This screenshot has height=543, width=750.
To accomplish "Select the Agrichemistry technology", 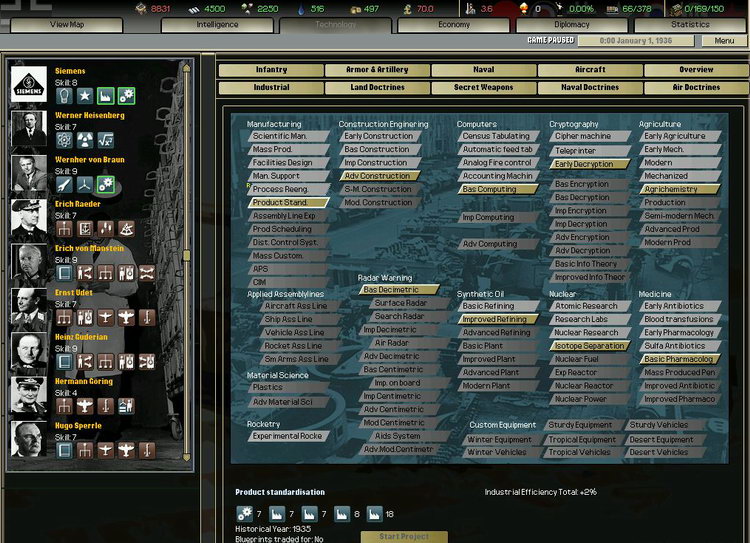I will pyautogui.click(x=680, y=189).
